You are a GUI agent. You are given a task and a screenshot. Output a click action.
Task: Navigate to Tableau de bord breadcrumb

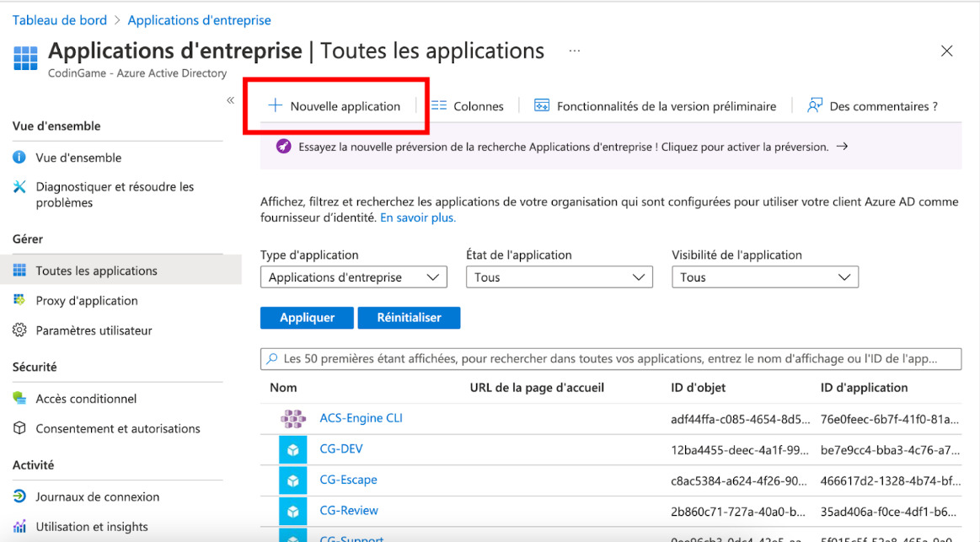(59, 19)
